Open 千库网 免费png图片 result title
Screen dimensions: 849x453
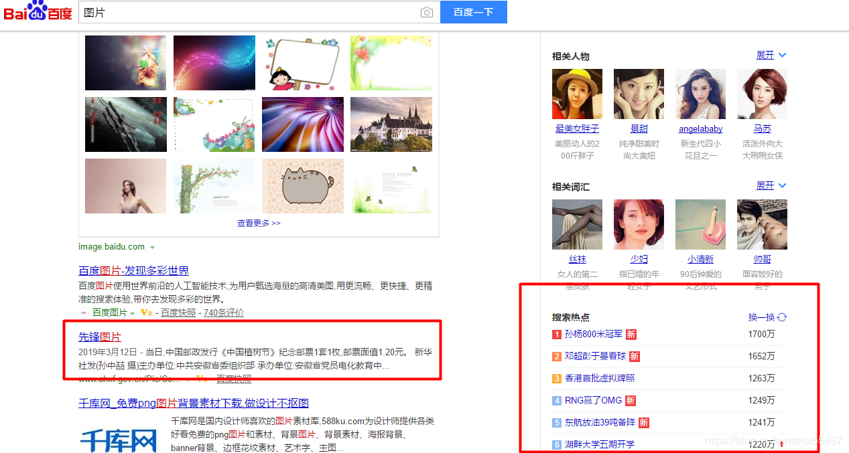tap(194, 403)
